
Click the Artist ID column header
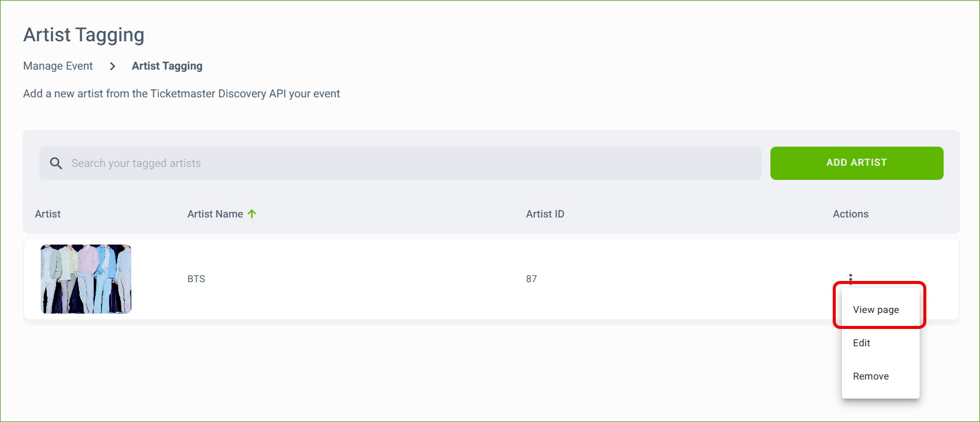545,214
